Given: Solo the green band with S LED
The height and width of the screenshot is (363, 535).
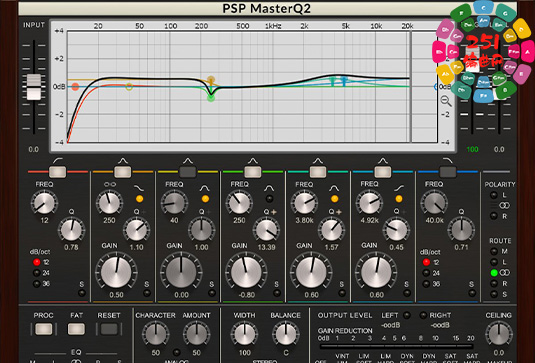Looking at the screenshot, I should tap(277, 293).
